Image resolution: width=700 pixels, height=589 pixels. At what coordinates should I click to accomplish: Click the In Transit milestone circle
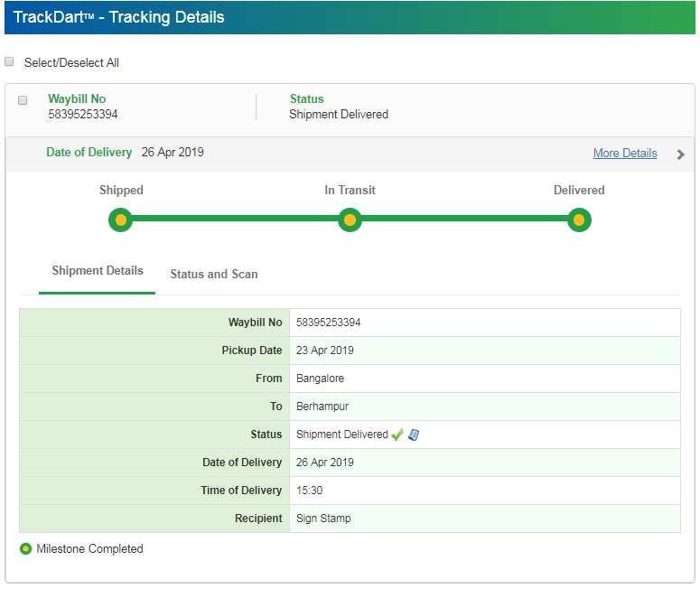[350, 220]
